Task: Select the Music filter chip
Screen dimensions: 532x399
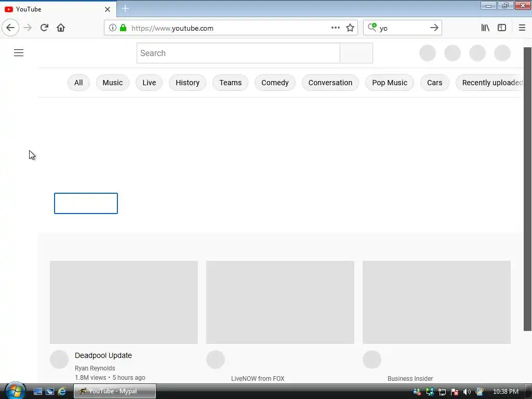Action: (113, 83)
